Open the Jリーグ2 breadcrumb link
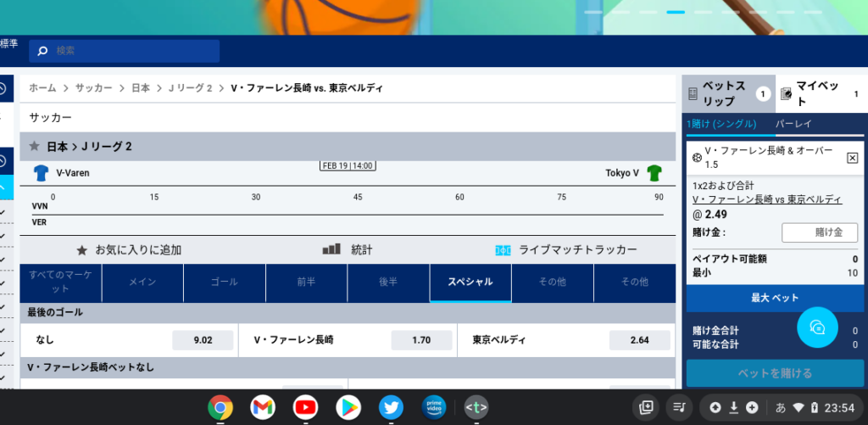The height and width of the screenshot is (425, 868). [x=191, y=88]
